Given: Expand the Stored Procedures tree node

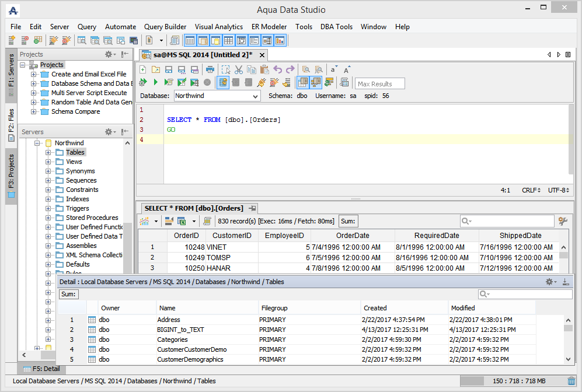Looking at the screenshot, I should point(48,218).
